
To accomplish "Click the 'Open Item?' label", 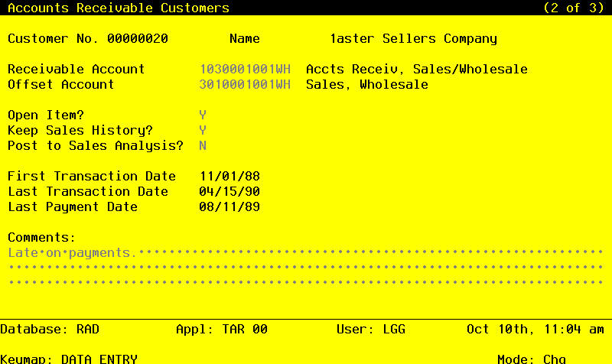I will click(x=46, y=115).
